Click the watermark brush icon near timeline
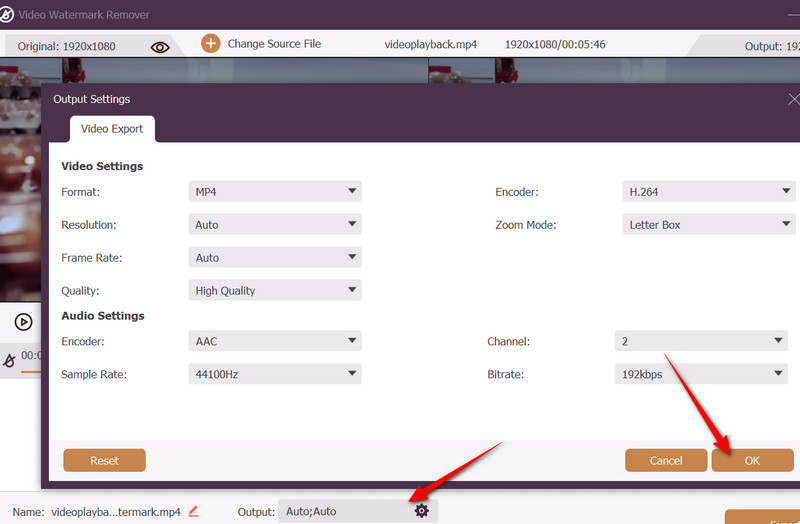The height and width of the screenshot is (524, 800). click(x=10, y=360)
